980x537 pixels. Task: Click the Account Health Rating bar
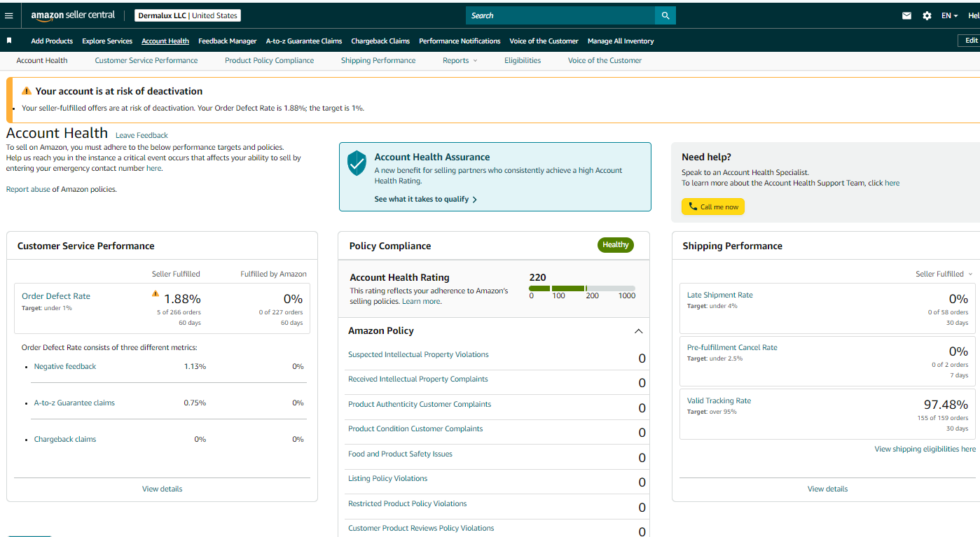point(582,288)
